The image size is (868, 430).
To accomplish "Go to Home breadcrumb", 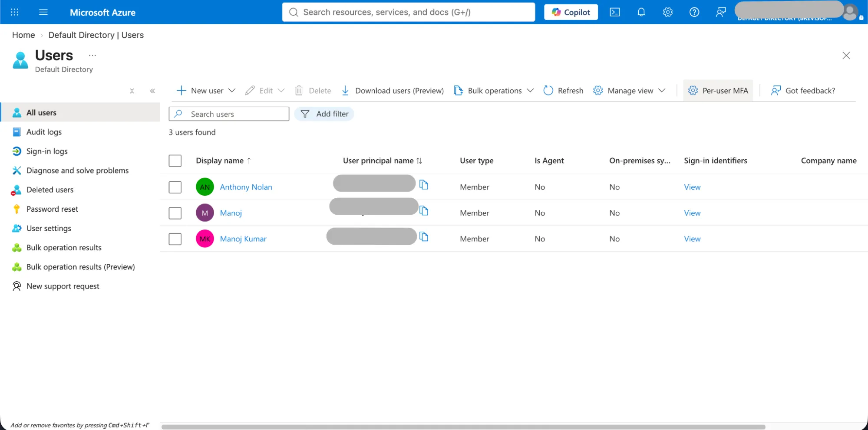I will [23, 35].
